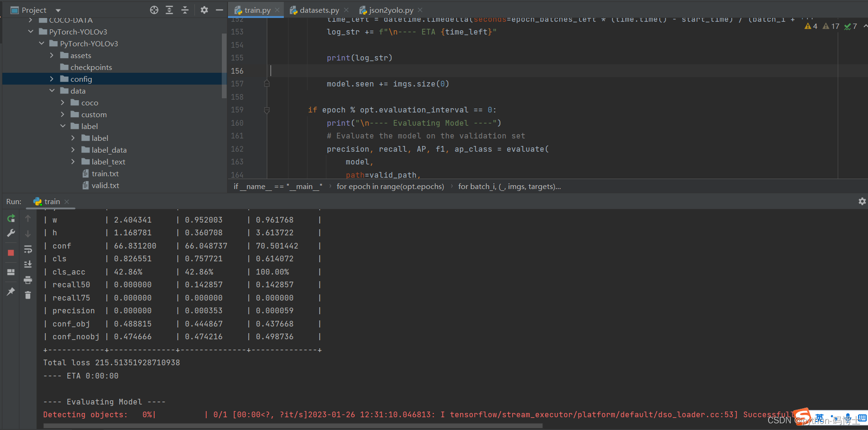
Task: Expand the custom folder
Action: 62,114
